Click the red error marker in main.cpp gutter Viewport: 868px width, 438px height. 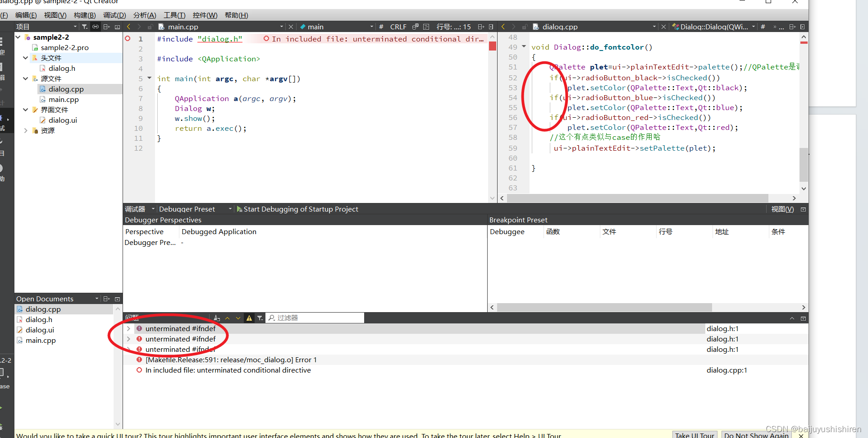pyautogui.click(x=128, y=39)
